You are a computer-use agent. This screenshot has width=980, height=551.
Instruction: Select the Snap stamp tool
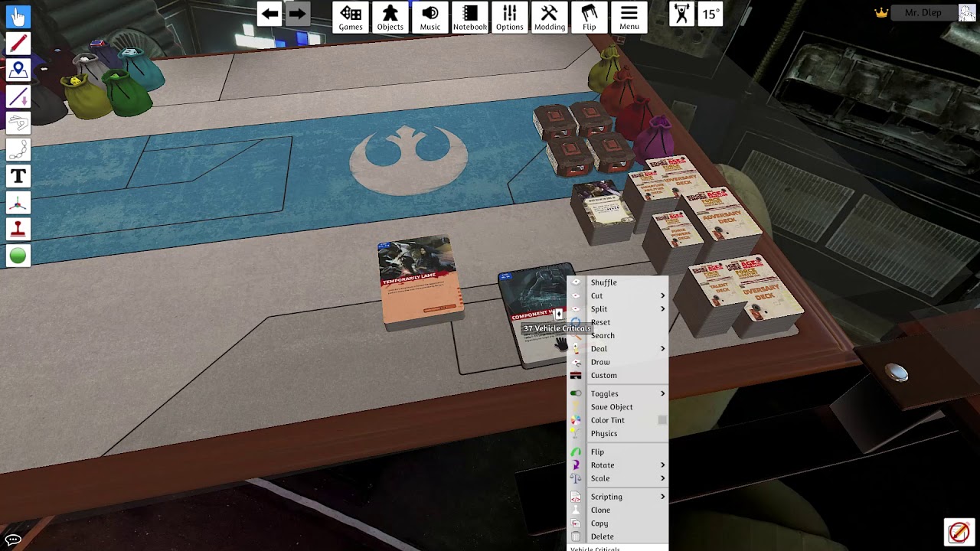(18, 230)
